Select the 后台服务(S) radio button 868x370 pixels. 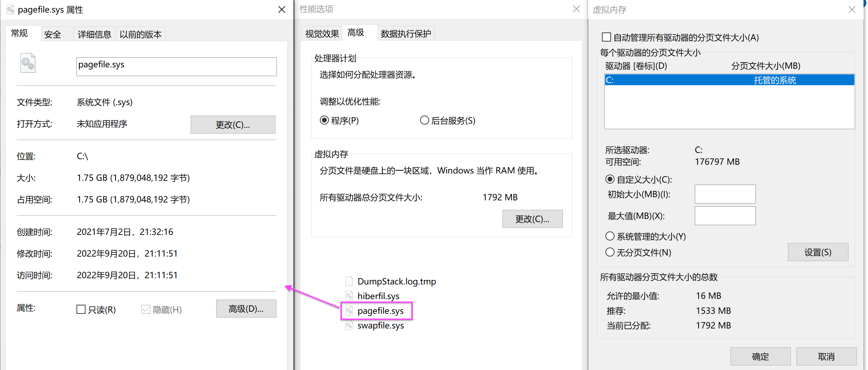[x=425, y=120]
